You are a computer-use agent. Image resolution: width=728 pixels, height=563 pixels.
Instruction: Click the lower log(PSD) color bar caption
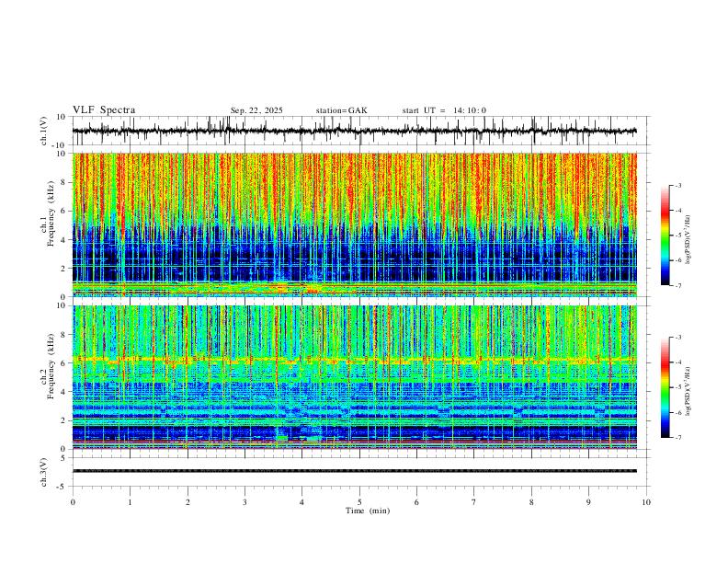pyautogui.click(x=688, y=391)
